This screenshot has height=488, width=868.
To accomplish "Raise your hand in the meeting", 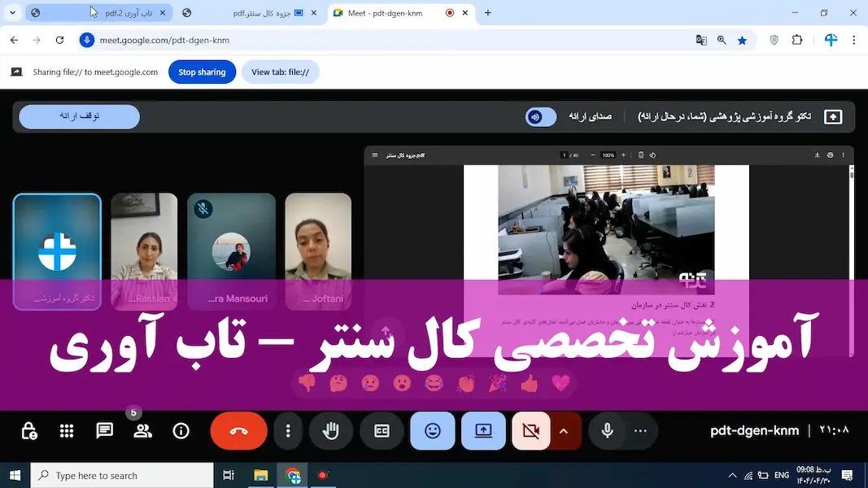I will 330,431.
